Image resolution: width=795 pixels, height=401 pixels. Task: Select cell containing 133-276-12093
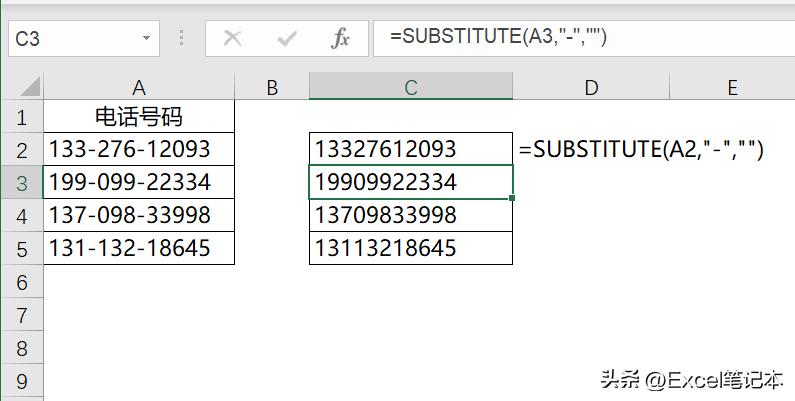click(139, 150)
